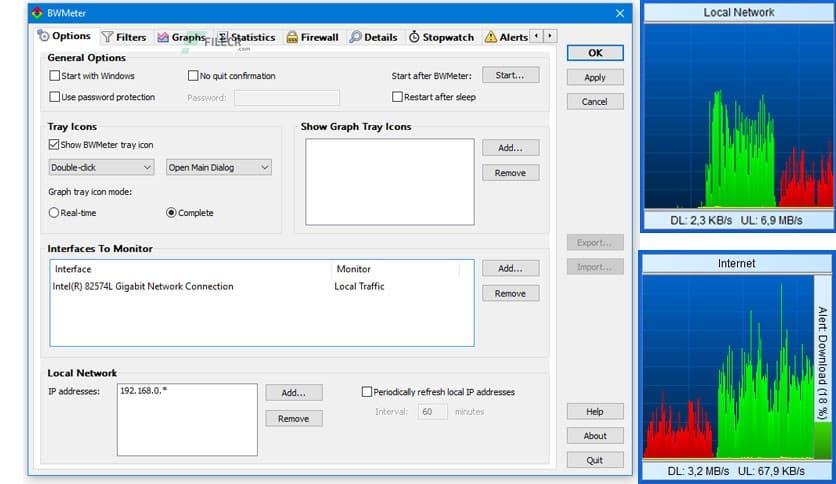The image size is (836, 484).
Task: Uncheck Show BWMeter tray icon
Action: (54, 144)
